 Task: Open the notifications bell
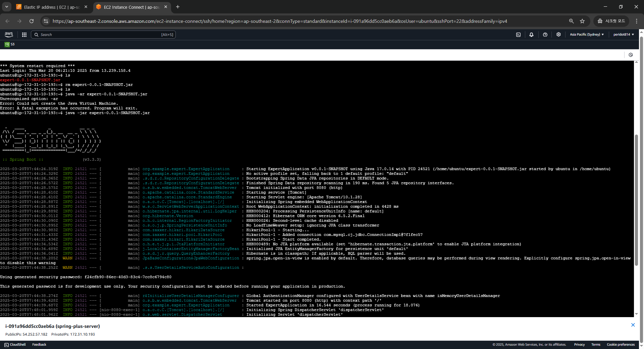pos(531,35)
